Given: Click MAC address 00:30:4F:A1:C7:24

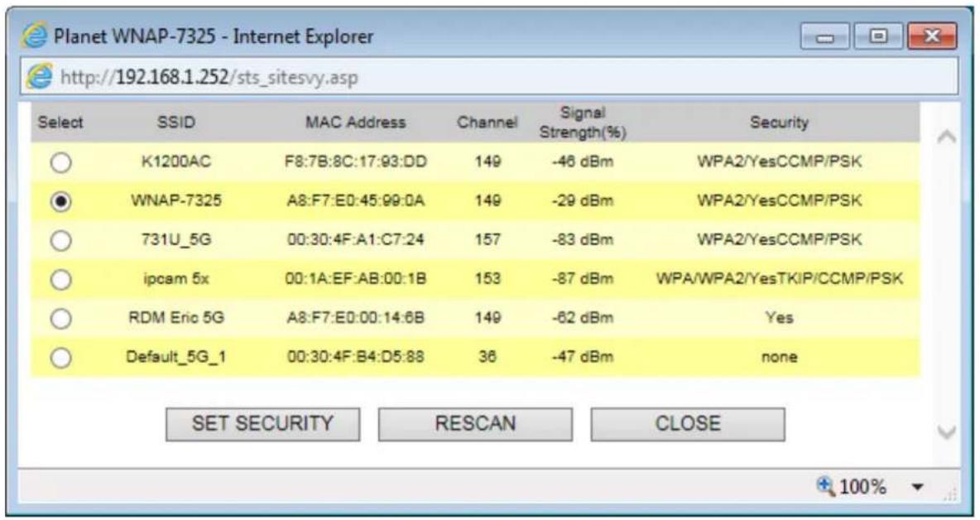Looking at the screenshot, I should tap(356, 240).
